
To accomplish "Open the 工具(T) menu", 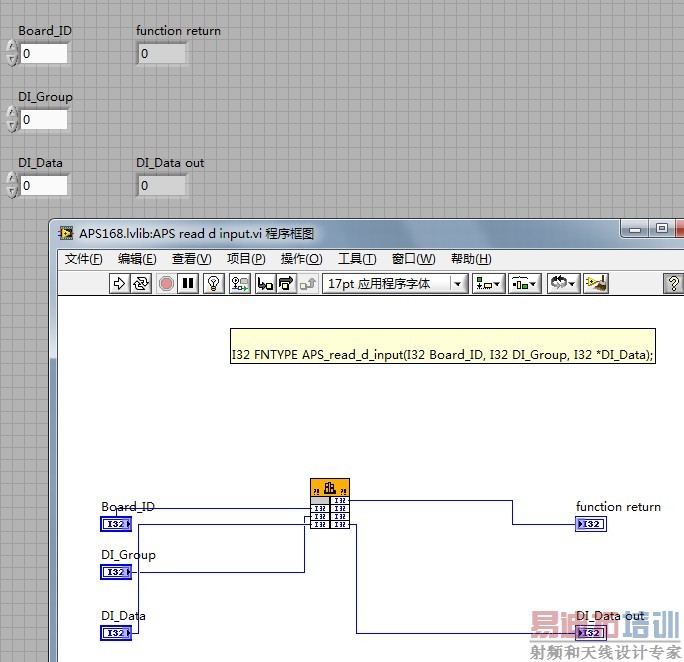I will [357, 259].
